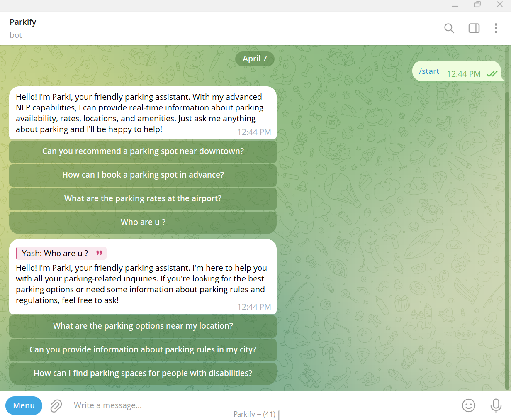Click the quote mark icon in reply preview
The width and height of the screenshot is (511, 420).
tap(99, 253)
